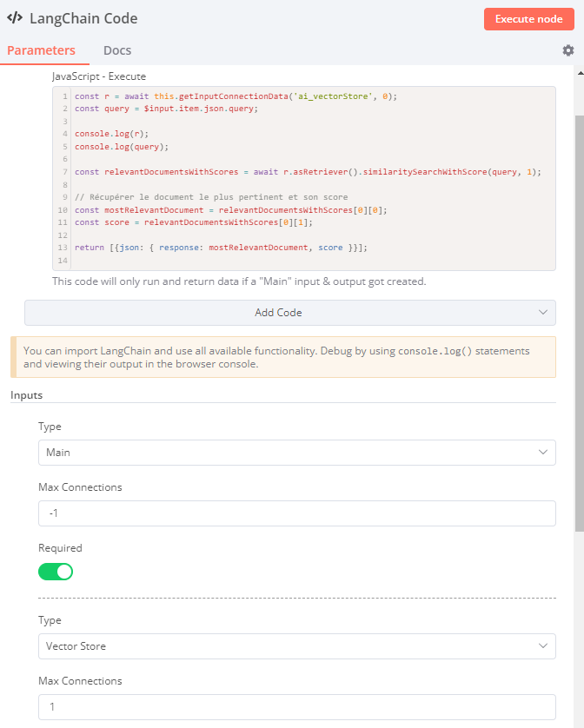This screenshot has width=584, height=728.
Task: Click the Execute node button
Action: point(528,19)
